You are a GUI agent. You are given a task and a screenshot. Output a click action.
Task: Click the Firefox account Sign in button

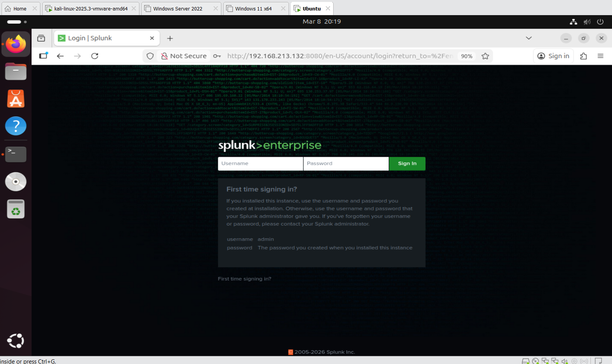(x=553, y=56)
